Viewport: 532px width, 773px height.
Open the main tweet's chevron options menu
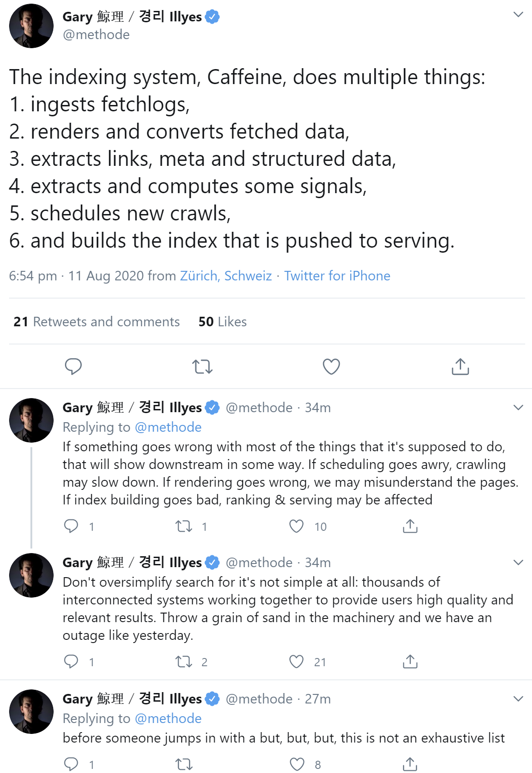coord(518,15)
